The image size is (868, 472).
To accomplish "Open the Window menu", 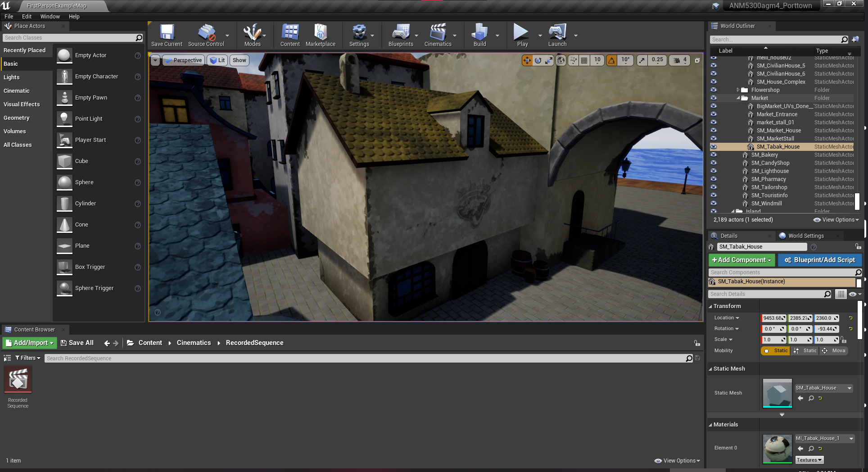I will (50, 17).
